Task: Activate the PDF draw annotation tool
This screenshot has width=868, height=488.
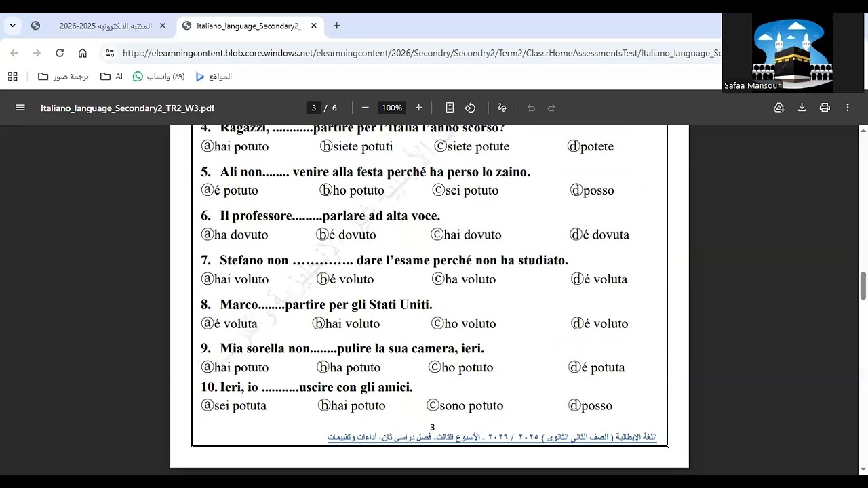Action: [x=502, y=108]
